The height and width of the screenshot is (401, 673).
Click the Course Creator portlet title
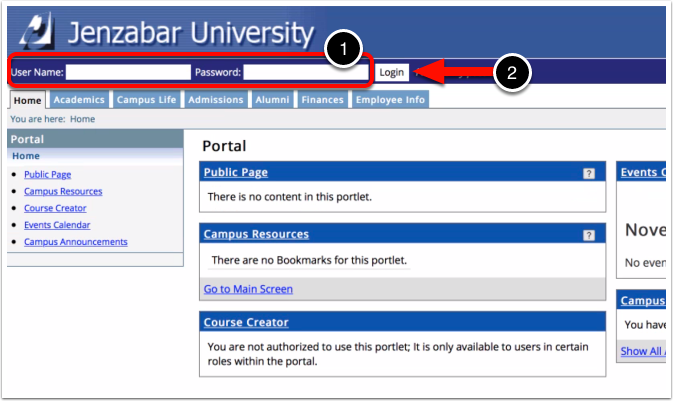pos(246,322)
